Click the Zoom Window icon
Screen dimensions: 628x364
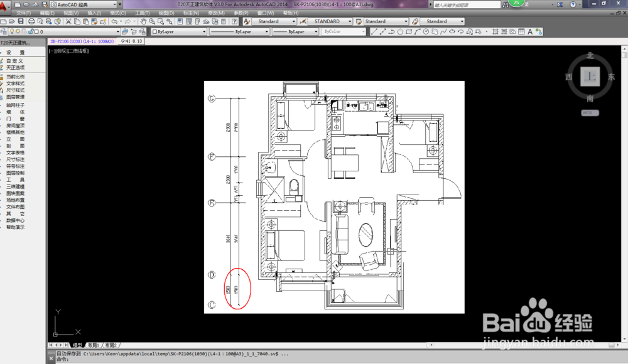click(x=161, y=21)
